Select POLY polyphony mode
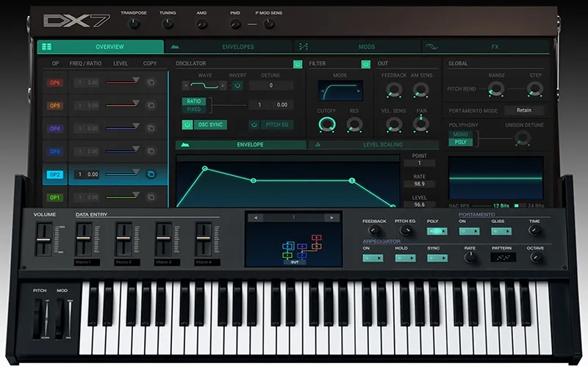Screen dimensions: 588x368 tap(461, 142)
